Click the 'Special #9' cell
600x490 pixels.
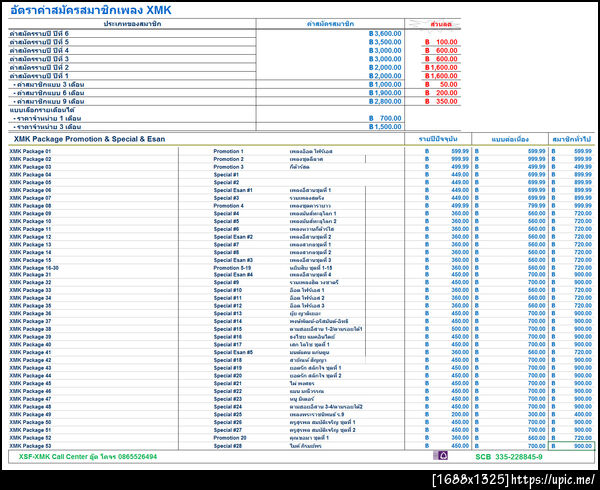coord(226,282)
